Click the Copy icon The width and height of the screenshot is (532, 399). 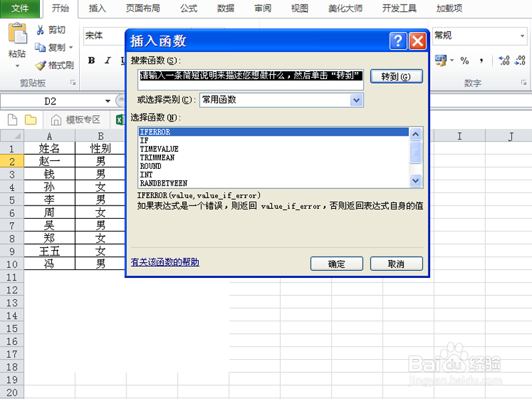[x=40, y=47]
